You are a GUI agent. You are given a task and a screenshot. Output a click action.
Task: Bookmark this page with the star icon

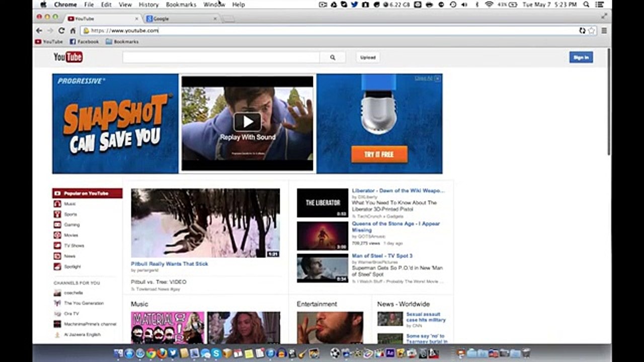tap(592, 31)
